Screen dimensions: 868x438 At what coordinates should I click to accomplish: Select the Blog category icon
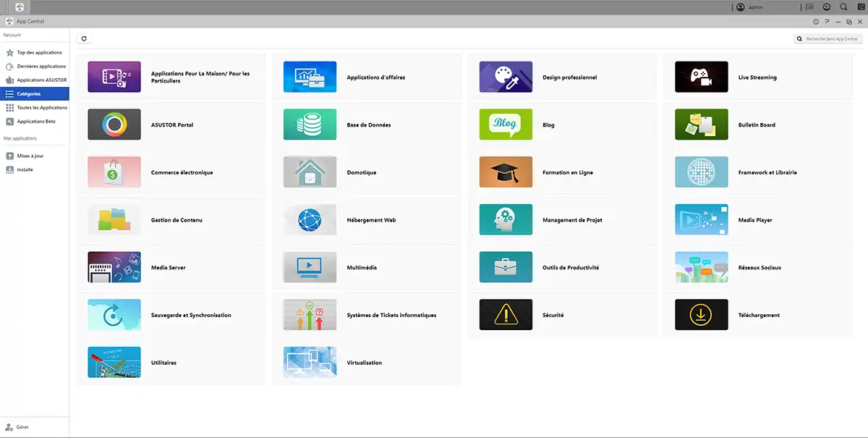click(x=506, y=125)
